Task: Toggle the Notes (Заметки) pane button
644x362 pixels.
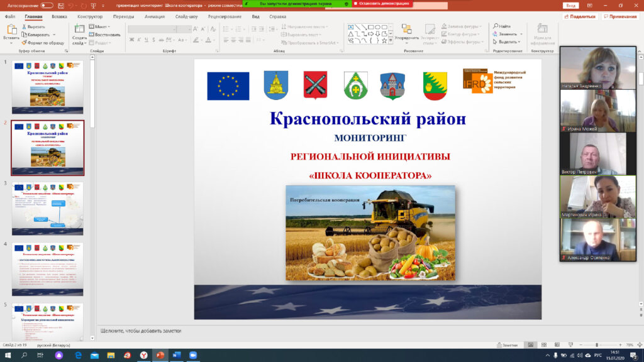Action: pos(508,345)
